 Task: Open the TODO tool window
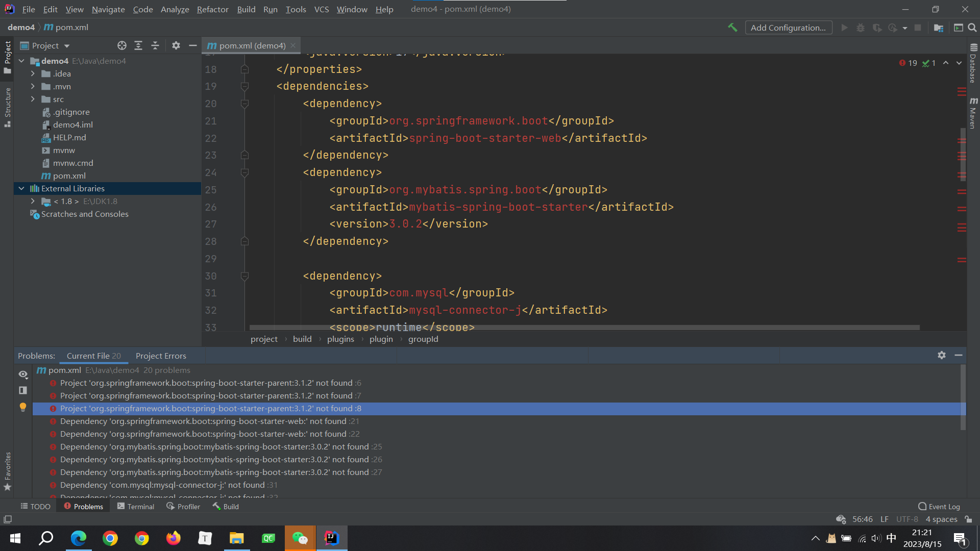pos(35,507)
